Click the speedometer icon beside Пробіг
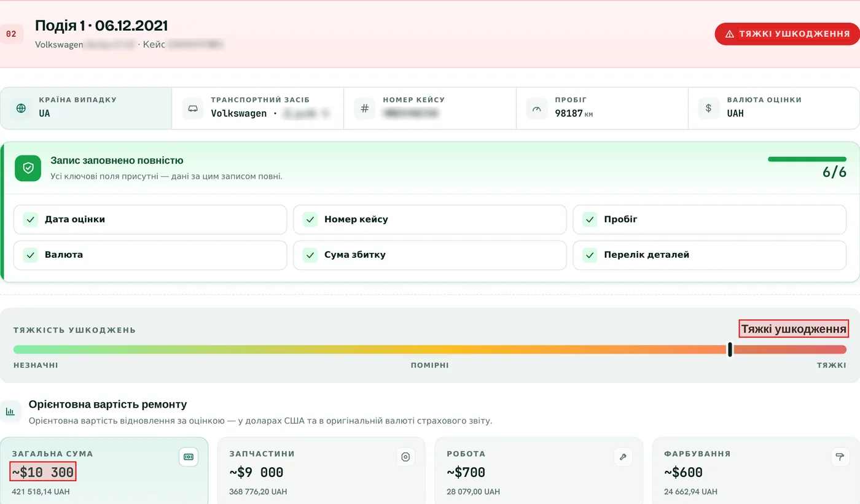860x504 pixels. coord(537,109)
